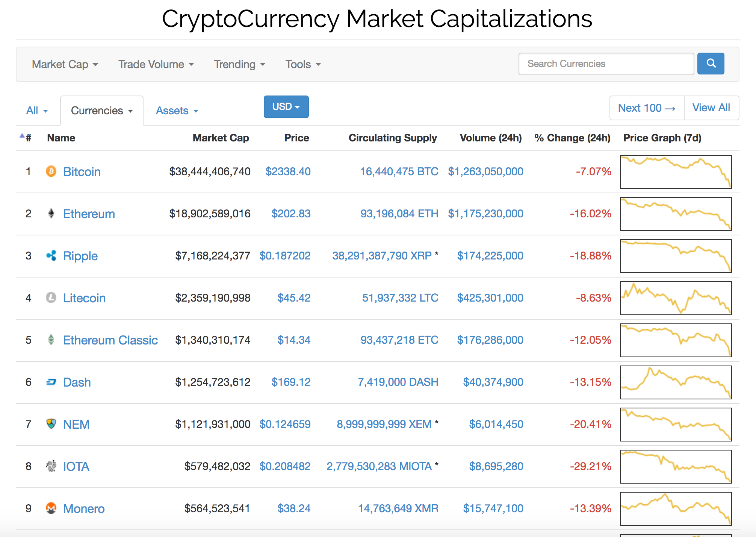Open the Ethereum Classic link
The height and width of the screenshot is (537, 756).
coord(110,340)
